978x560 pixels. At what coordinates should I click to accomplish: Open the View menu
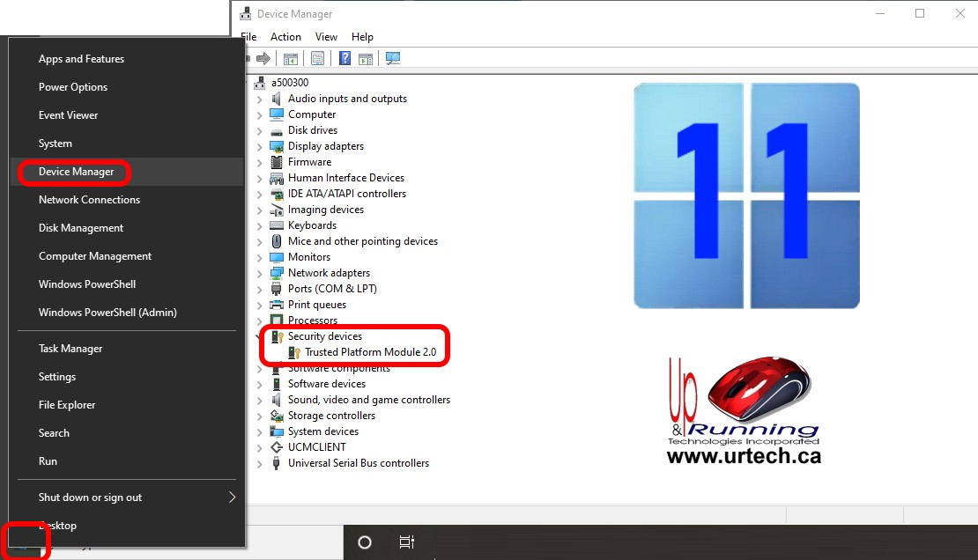(x=326, y=36)
